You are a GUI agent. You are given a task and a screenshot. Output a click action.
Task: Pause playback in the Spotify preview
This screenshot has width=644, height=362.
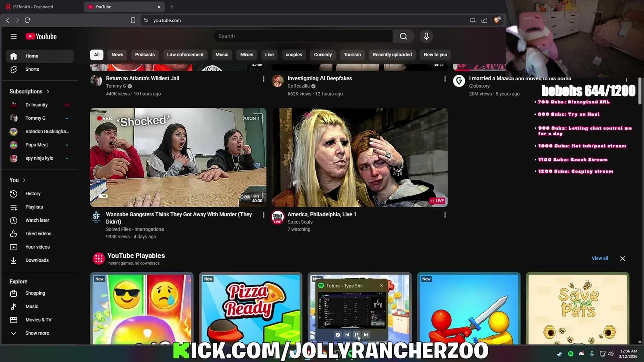click(x=356, y=335)
